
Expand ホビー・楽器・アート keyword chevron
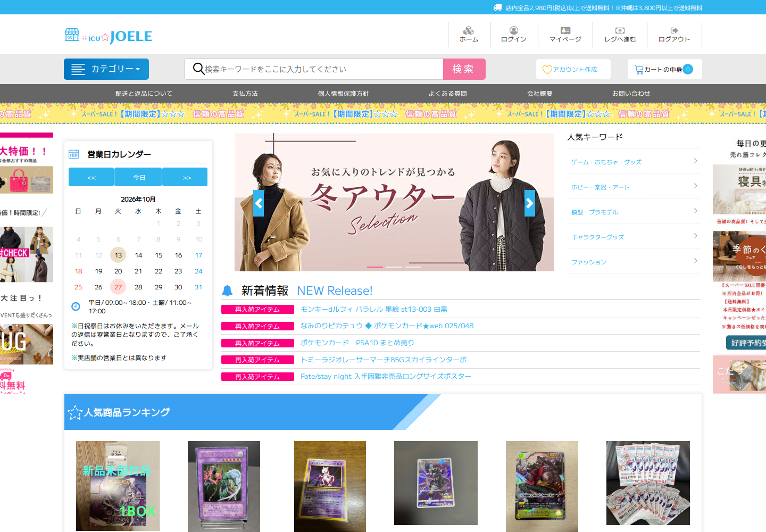(696, 186)
